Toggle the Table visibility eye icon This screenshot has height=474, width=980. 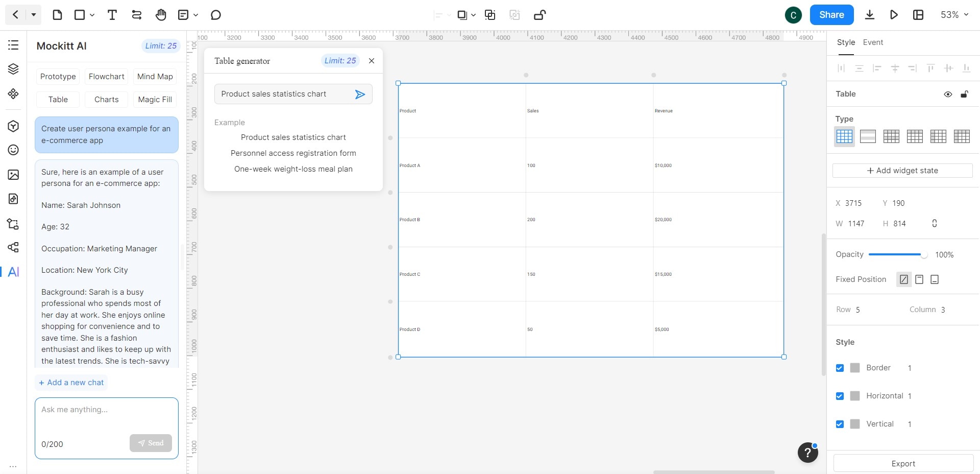(x=948, y=94)
